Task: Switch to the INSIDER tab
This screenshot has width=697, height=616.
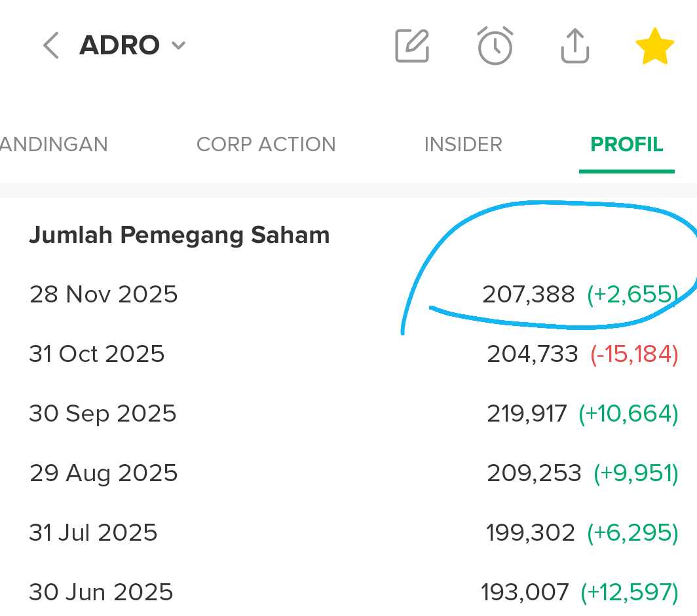Action: click(x=463, y=144)
